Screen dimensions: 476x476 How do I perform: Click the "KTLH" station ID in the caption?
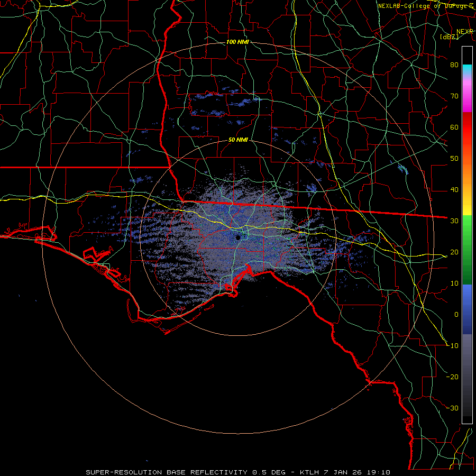click(x=309, y=472)
